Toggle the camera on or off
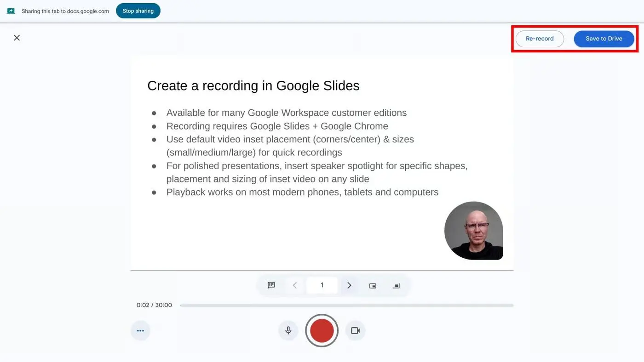Screen dimensions: 644x362 click(355, 330)
